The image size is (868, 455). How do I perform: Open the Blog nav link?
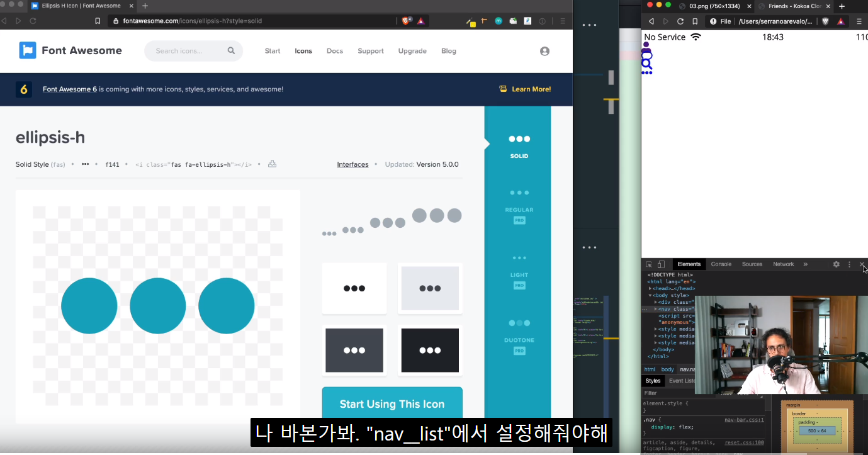(449, 51)
